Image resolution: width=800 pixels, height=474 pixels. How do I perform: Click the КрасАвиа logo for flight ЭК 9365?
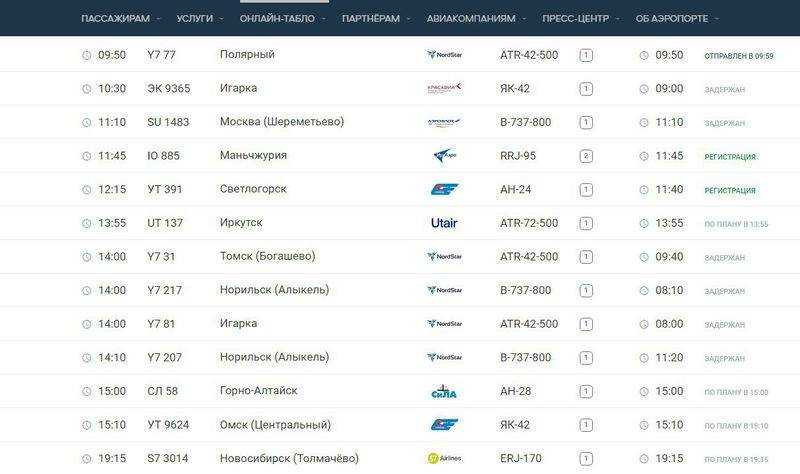pos(444,88)
